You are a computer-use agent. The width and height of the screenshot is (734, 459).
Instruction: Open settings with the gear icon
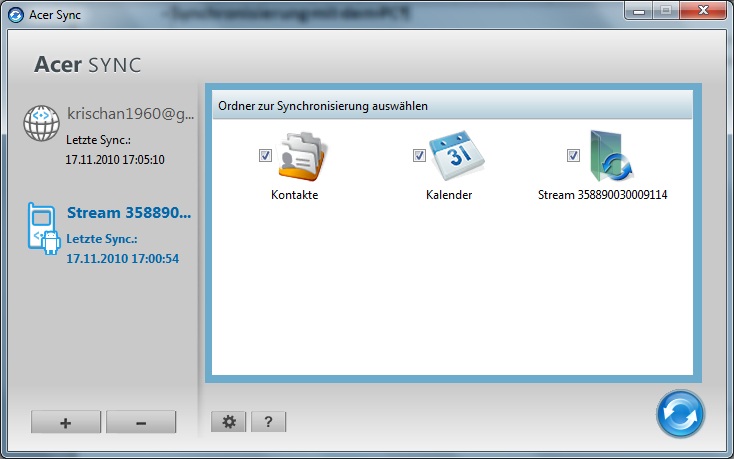(x=229, y=422)
